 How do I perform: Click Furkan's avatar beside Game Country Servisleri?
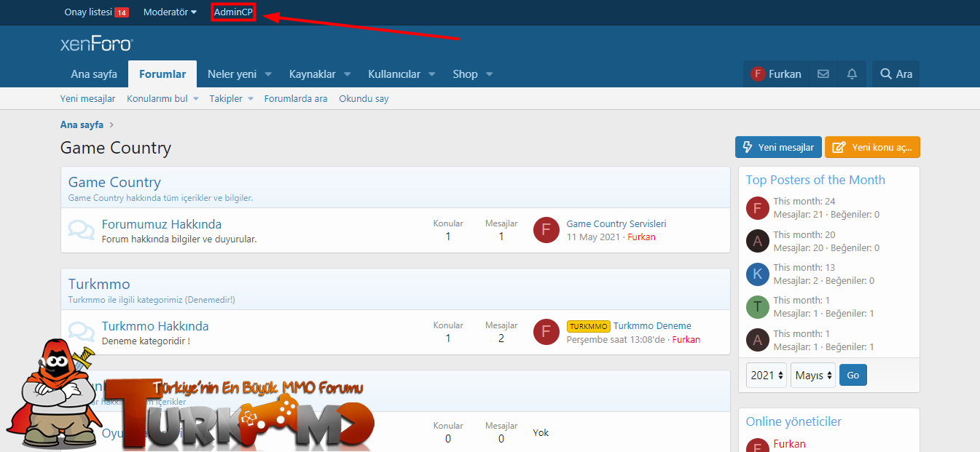pos(546,230)
